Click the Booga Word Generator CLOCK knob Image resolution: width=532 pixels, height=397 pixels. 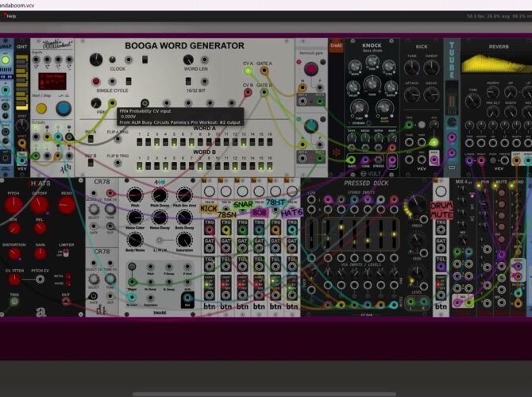click(96, 60)
